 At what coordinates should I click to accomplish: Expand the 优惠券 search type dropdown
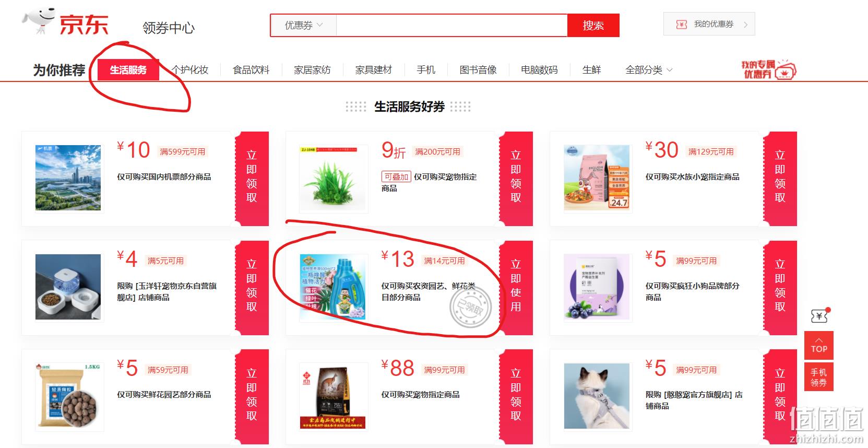(303, 25)
